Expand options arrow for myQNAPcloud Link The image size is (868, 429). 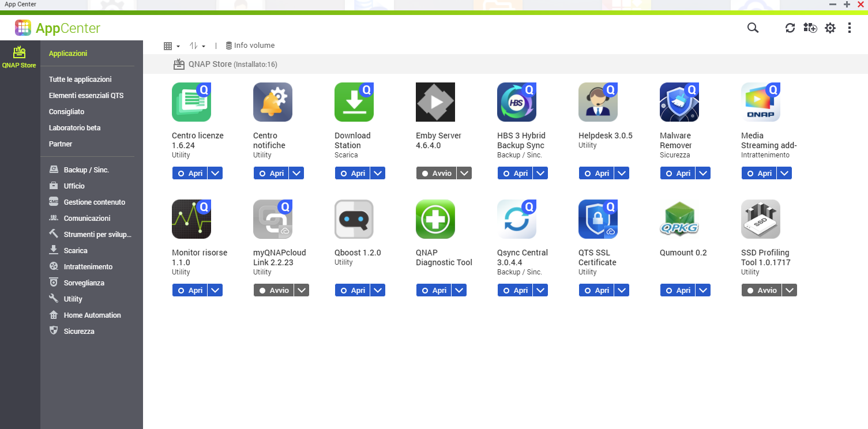point(302,290)
